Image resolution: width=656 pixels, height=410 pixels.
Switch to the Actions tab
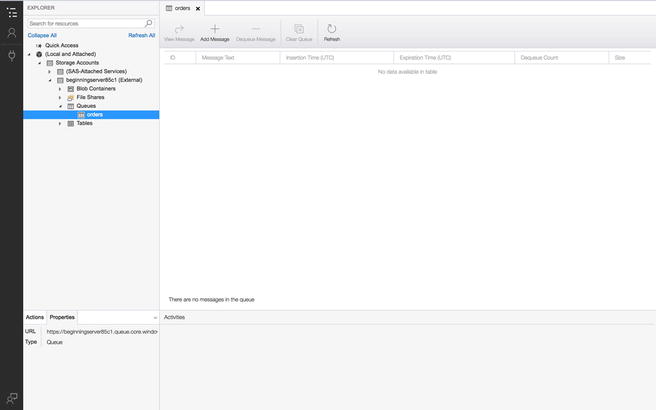coord(35,317)
